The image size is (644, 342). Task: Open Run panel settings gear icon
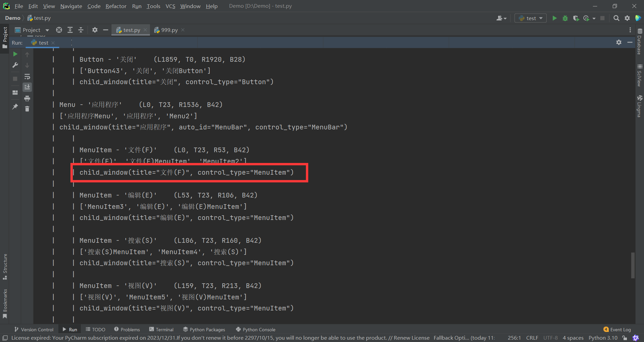(619, 42)
